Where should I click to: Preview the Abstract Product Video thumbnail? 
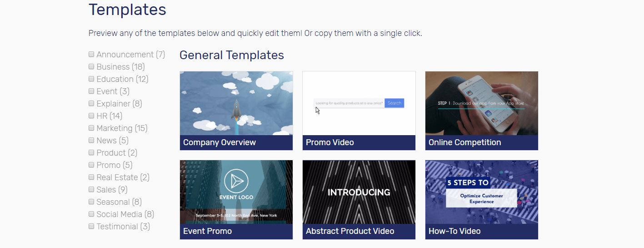tap(359, 192)
